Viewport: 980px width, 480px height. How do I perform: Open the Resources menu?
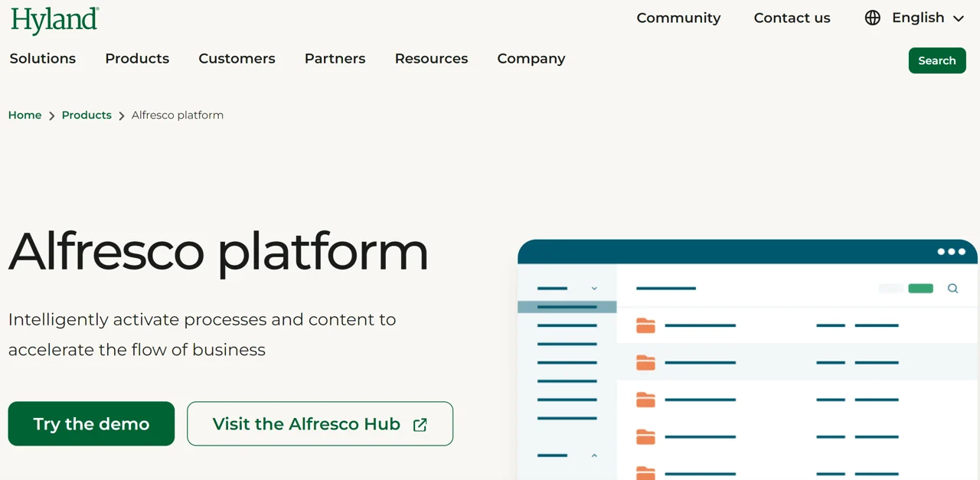tap(431, 58)
